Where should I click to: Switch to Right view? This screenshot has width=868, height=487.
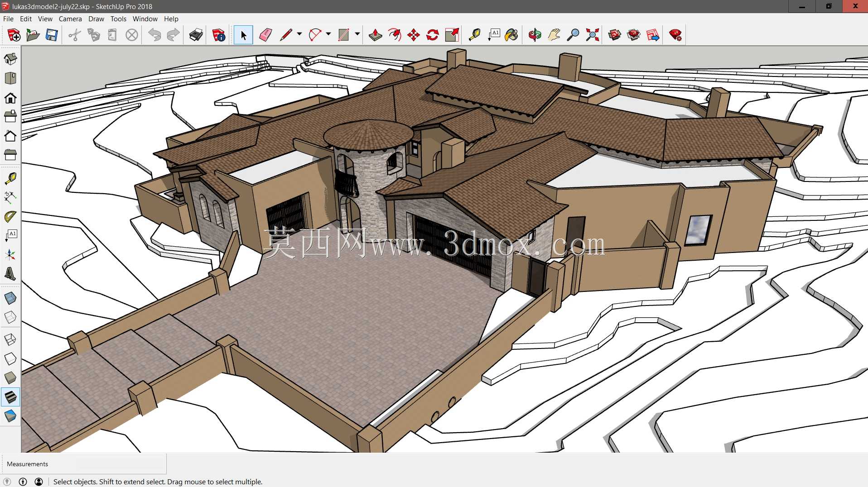[10, 117]
